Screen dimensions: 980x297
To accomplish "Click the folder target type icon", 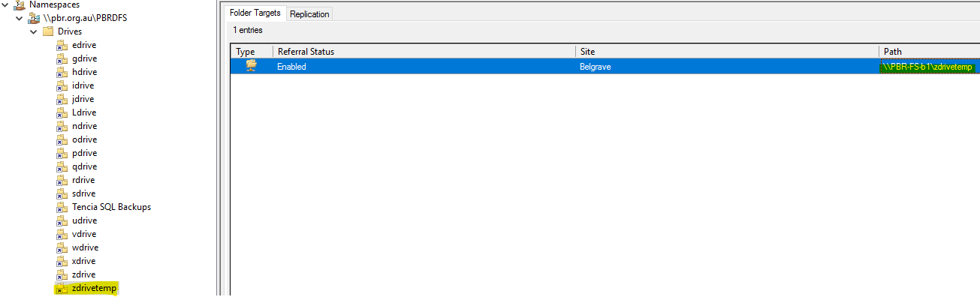I will tap(251, 66).
